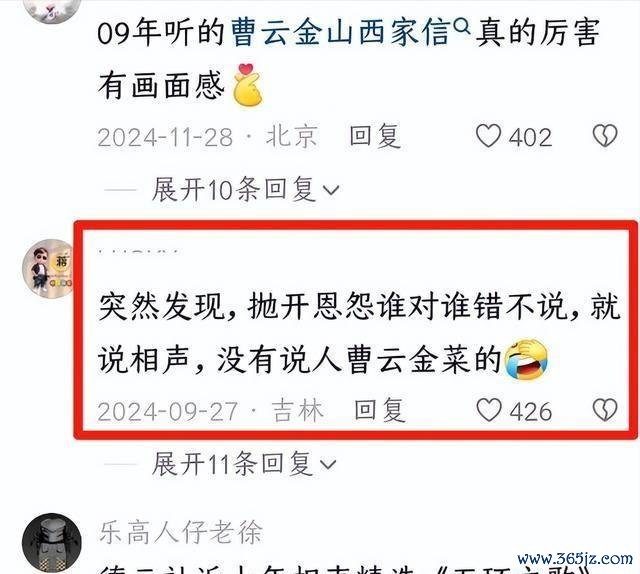This screenshot has height=574, width=640.
Task: Tap the heart-finger emoji after 有画面感
Action: point(247,85)
